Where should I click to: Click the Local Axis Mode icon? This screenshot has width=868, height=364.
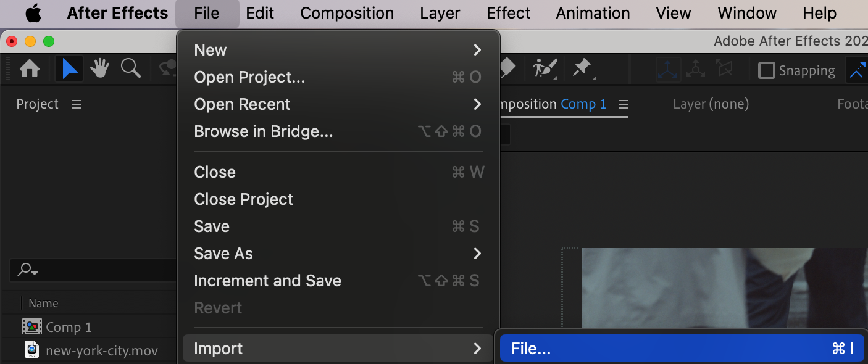(668, 70)
